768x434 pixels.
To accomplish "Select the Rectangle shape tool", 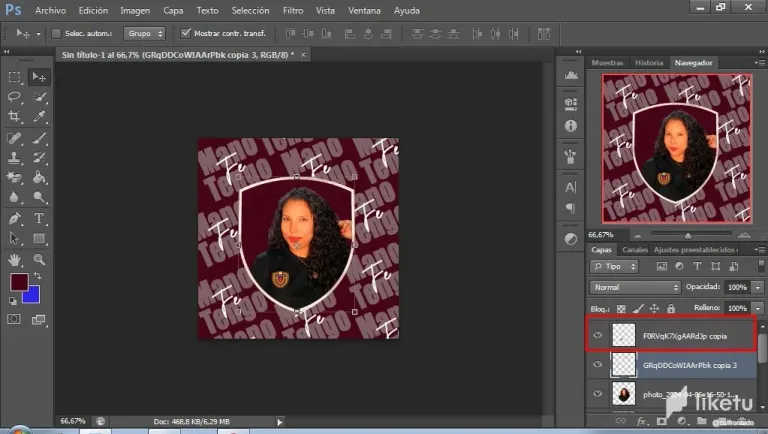I will [39, 238].
